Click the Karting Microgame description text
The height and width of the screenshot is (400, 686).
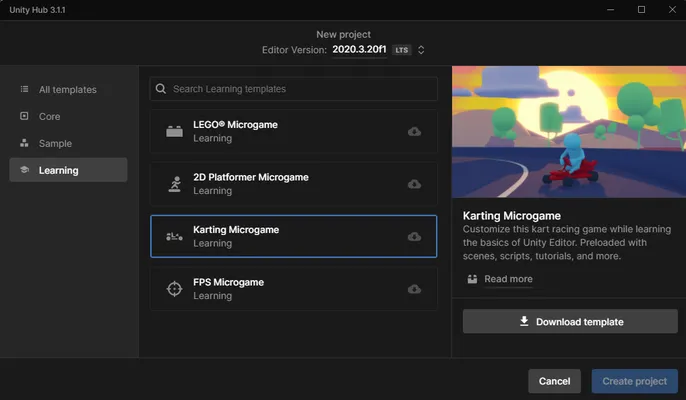[567, 242]
